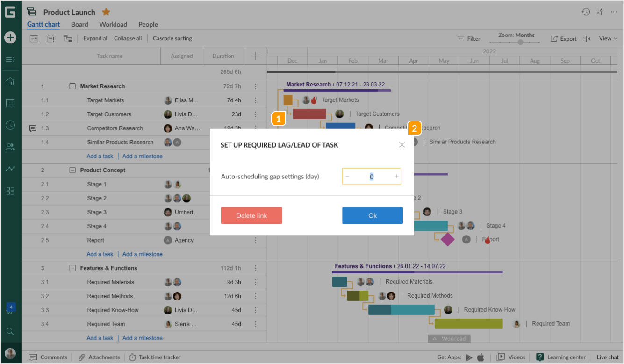Open the apps grid icon in the sidebar
This screenshot has height=364, width=624.
(x=10, y=191)
